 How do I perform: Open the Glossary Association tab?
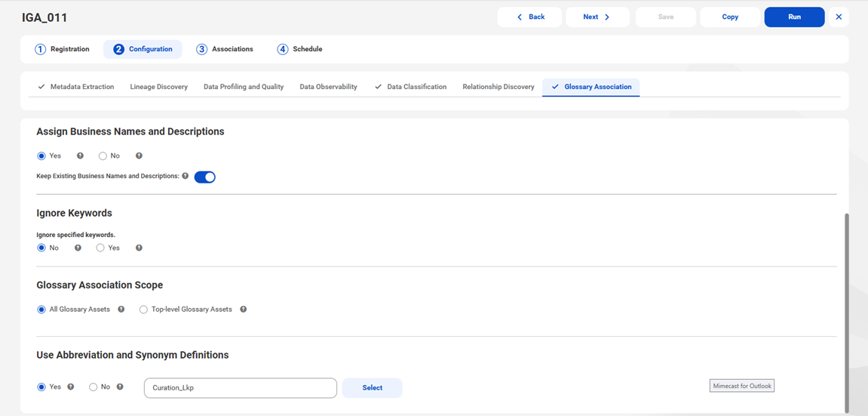[x=591, y=87]
